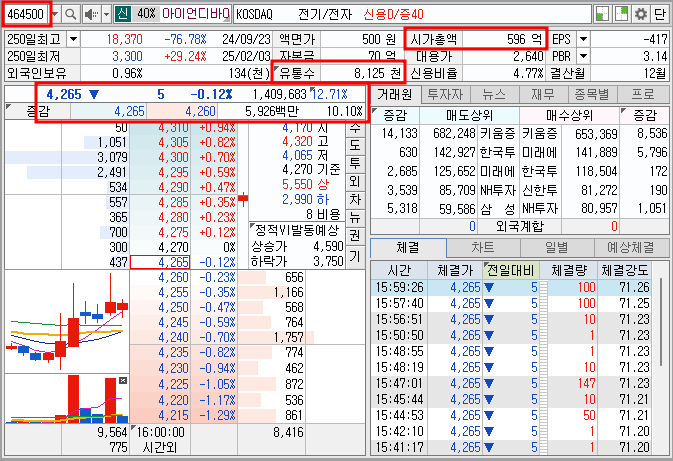Click the 16:00:00 time cell
Screen dimensions: 673x461
pos(161,432)
